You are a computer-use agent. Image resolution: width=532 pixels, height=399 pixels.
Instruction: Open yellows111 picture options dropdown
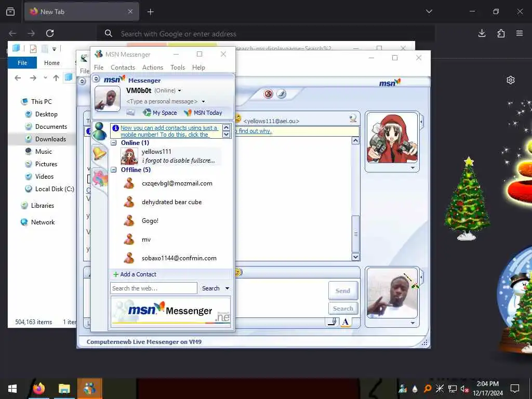[x=413, y=168]
